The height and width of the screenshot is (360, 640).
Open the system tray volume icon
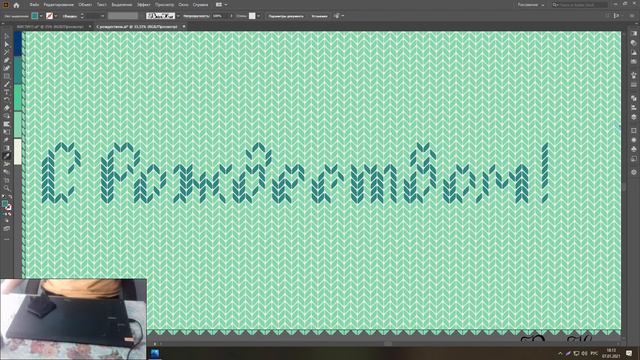[584, 353]
